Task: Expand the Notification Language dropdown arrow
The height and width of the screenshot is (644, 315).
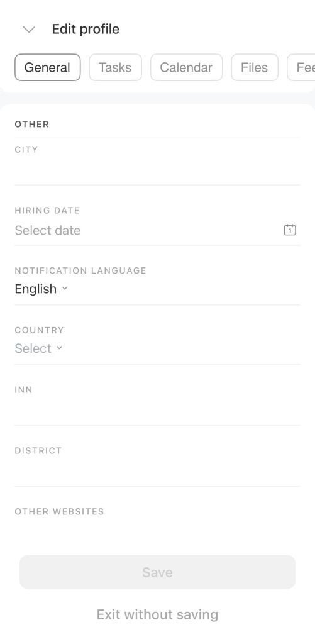Action: (x=65, y=288)
